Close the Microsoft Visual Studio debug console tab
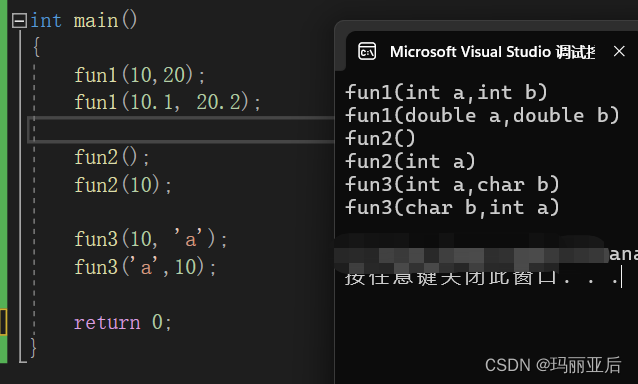 pyautogui.click(x=619, y=51)
